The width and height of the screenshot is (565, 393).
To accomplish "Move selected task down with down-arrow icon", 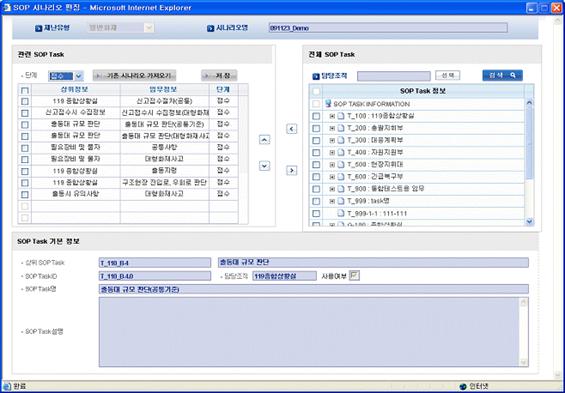I will click(x=264, y=166).
